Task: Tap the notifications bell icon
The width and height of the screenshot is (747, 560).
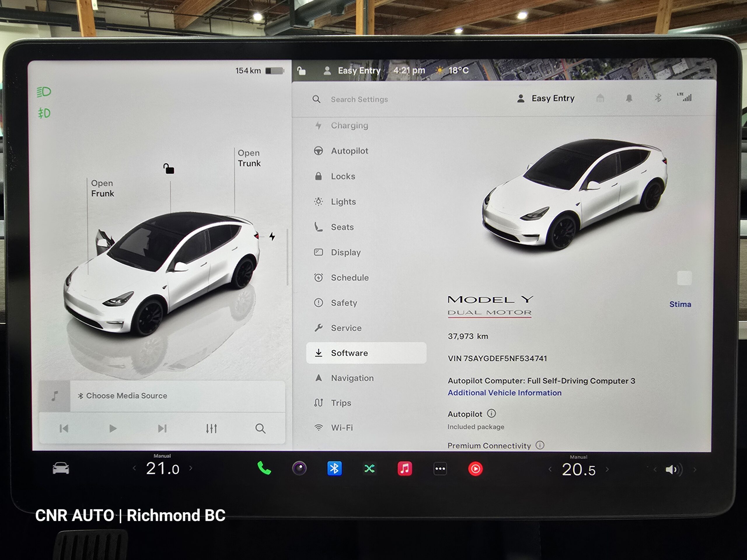Action: point(629,98)
